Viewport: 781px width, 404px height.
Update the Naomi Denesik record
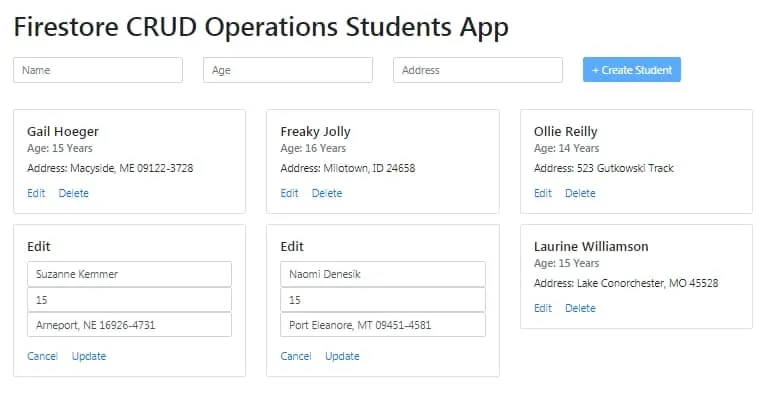(x=342, y=356)
